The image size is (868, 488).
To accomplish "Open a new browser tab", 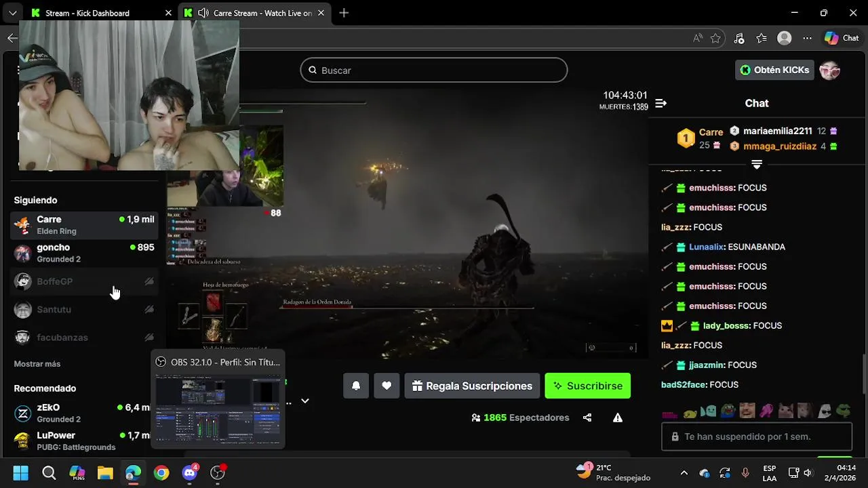I will coord(344,13).
